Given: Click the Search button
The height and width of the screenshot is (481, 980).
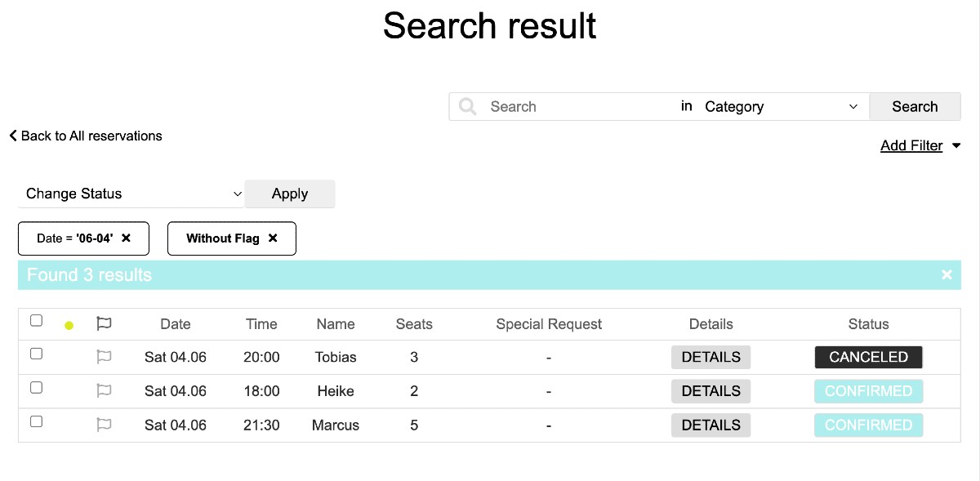Looking at the screenshot, I should click(915, 107).
